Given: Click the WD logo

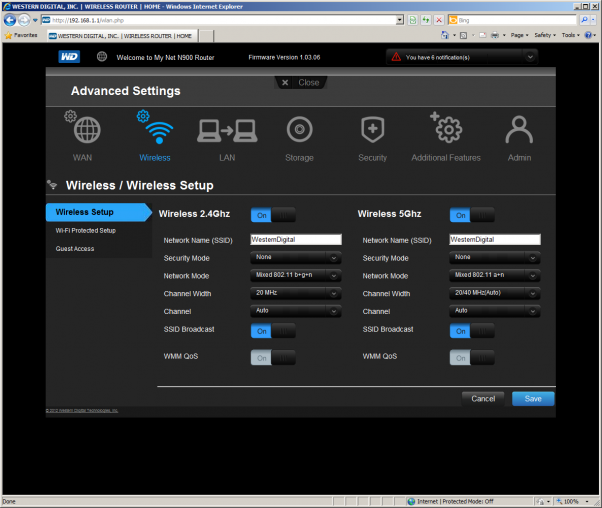Looking at the screenshot, I should (x=69, y=57).
